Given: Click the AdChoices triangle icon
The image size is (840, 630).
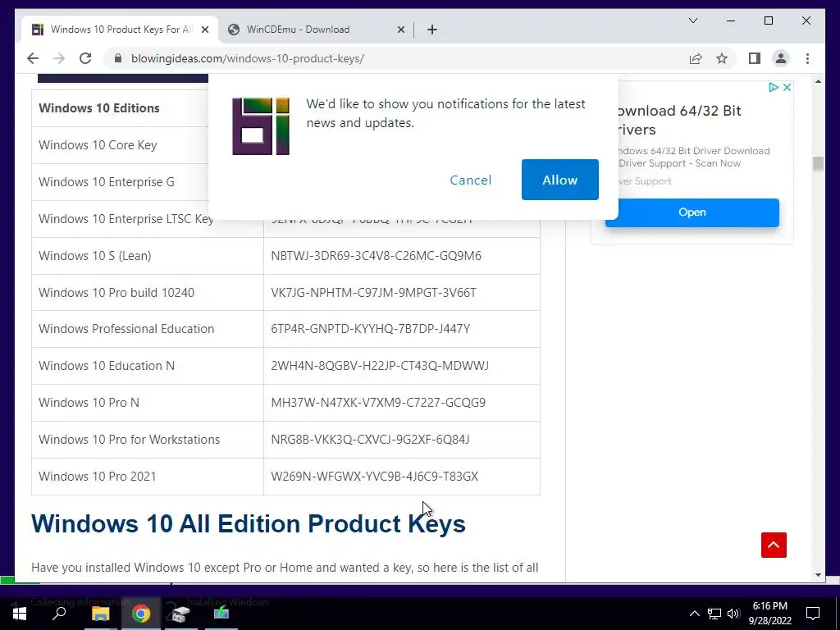Looking at the screenshot, I should click(x=773, y=87).
